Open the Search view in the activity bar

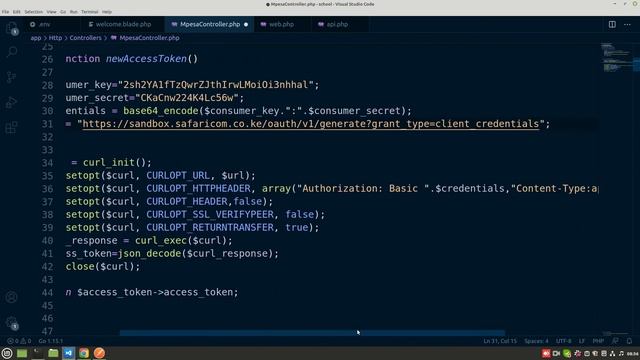(x=12, y=52)
